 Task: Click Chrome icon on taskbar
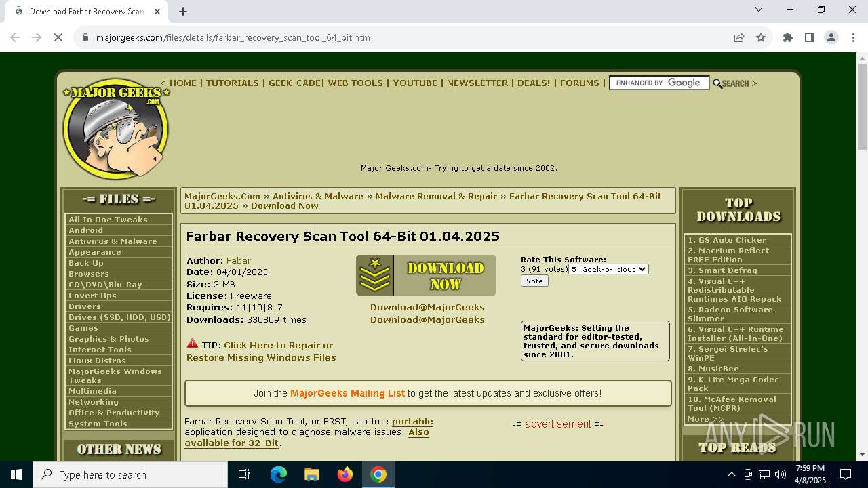coord(378,474)
